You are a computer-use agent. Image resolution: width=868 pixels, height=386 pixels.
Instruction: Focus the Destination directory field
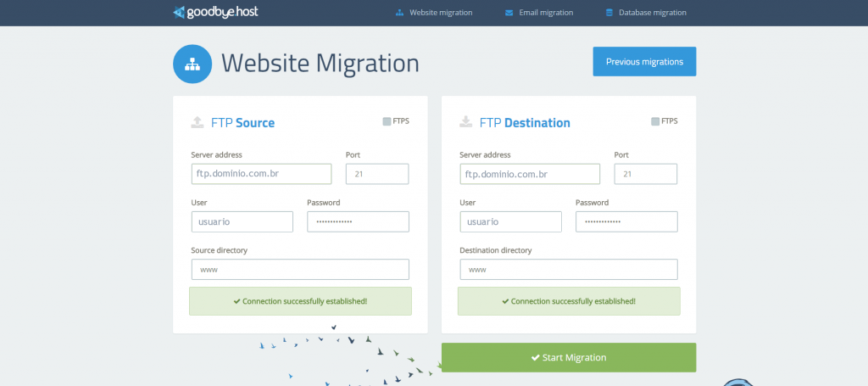coord(569,270)
